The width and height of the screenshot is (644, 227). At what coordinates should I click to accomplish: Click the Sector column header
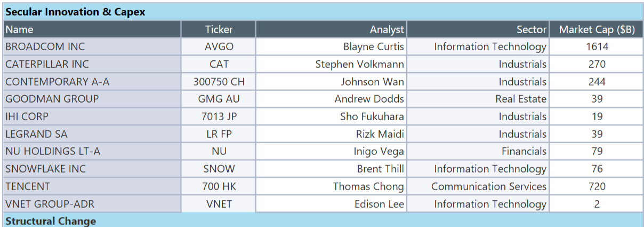coord(531,29)
